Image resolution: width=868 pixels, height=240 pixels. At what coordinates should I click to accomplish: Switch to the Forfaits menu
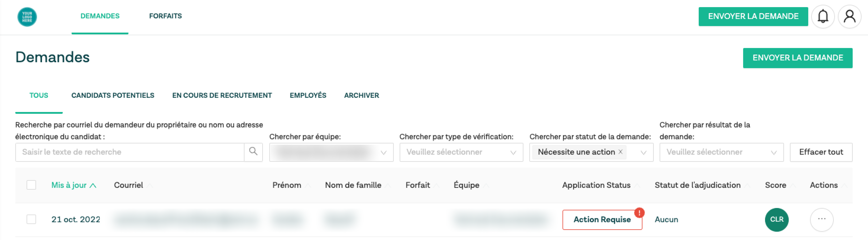[165, 16]
